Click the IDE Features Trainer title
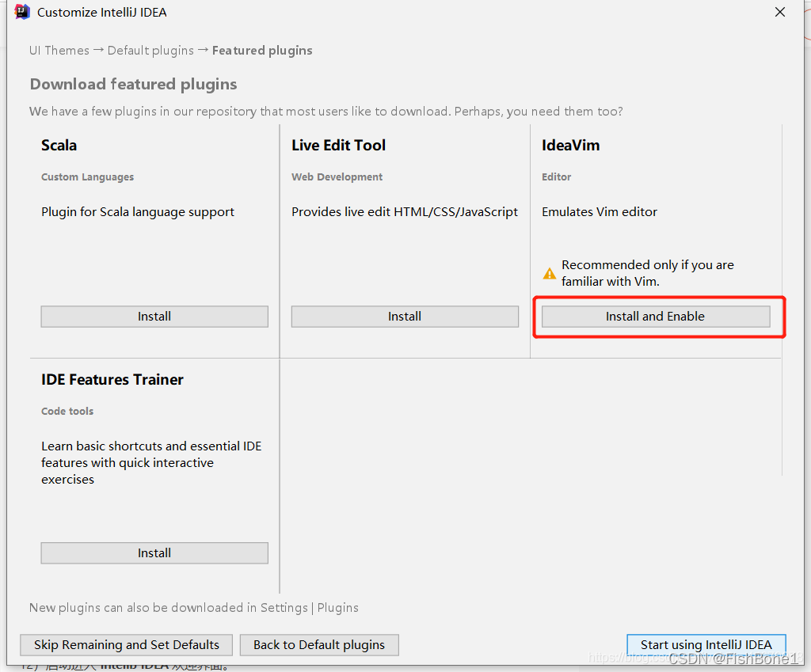811x672 pixels. [112, 379]
